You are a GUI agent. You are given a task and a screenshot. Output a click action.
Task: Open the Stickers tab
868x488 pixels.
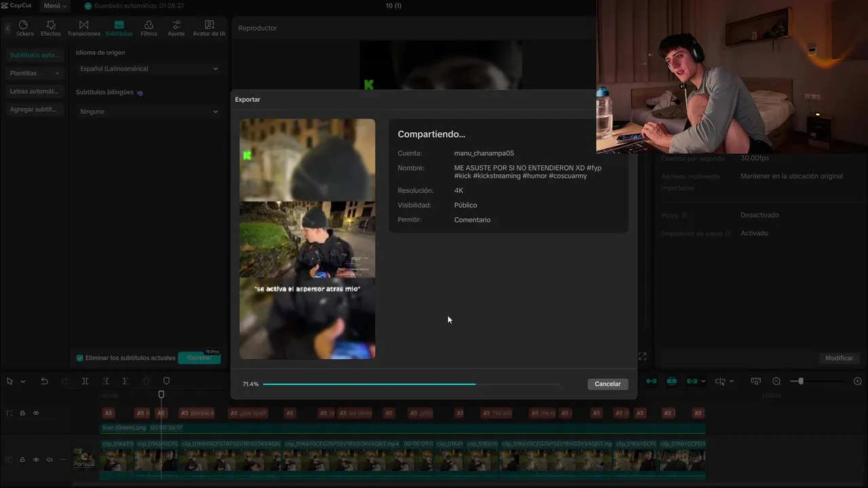tap(24, 28)
